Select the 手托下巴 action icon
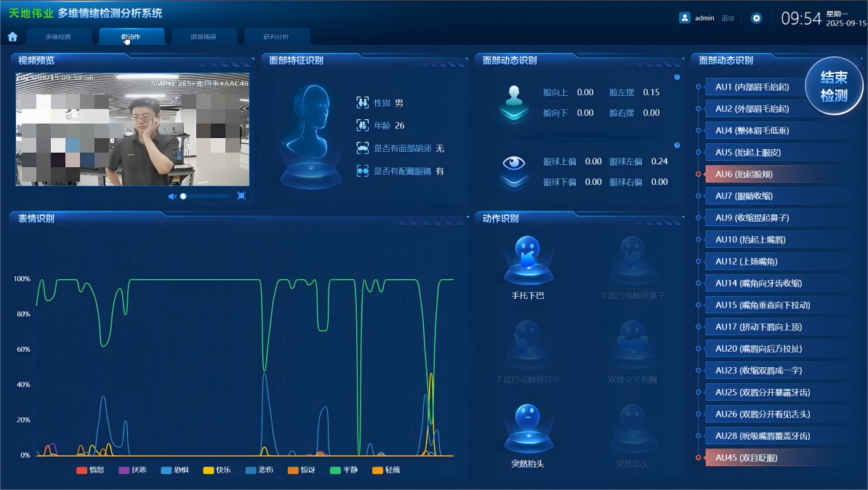868x490 pixels. (528, 260)
